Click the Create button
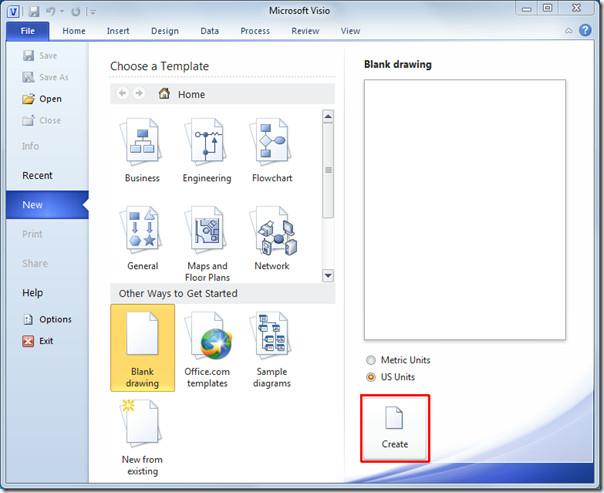 click(395, 428)
